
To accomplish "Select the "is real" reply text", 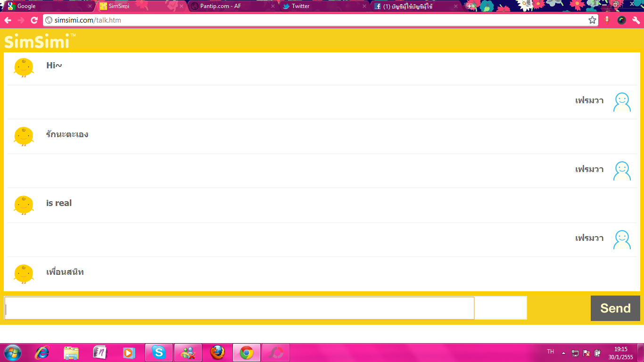I will [x=59, y=203].
